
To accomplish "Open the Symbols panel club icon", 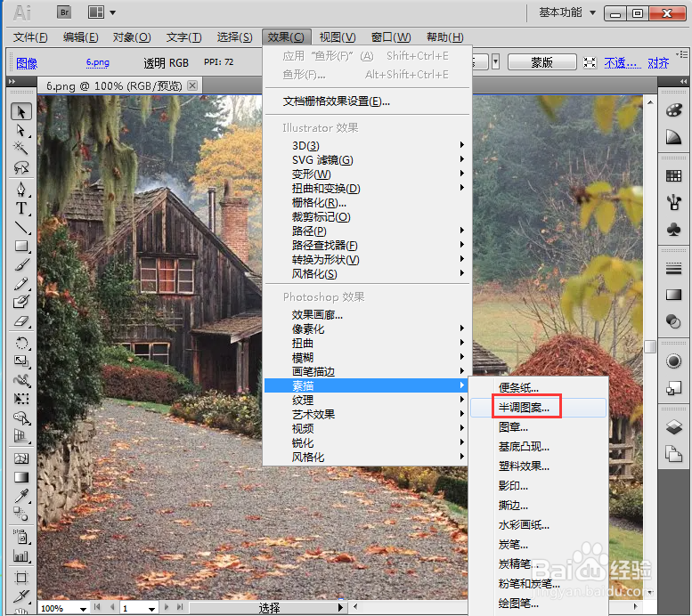I will pyautogui.click(x=673, y=230).
